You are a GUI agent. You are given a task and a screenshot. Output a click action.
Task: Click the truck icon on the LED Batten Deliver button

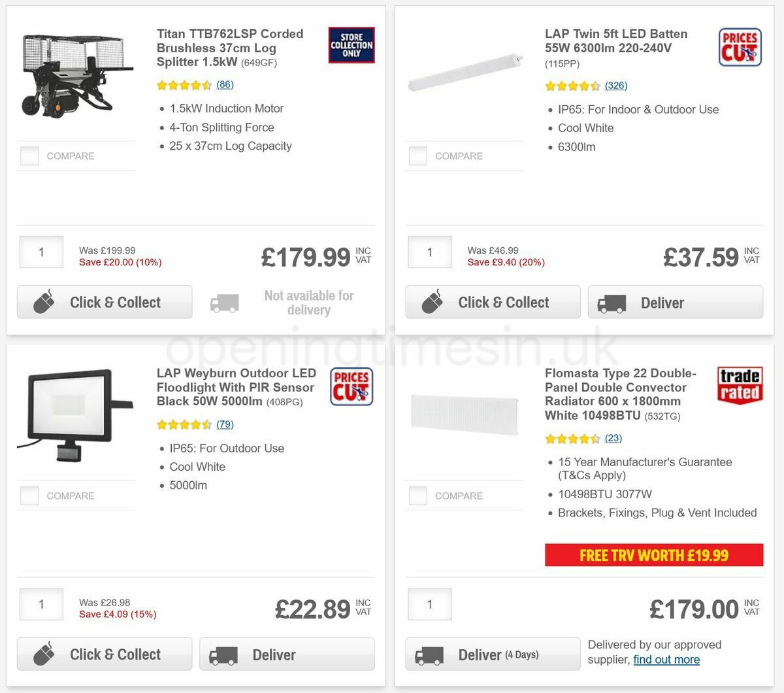click(611, 302)
